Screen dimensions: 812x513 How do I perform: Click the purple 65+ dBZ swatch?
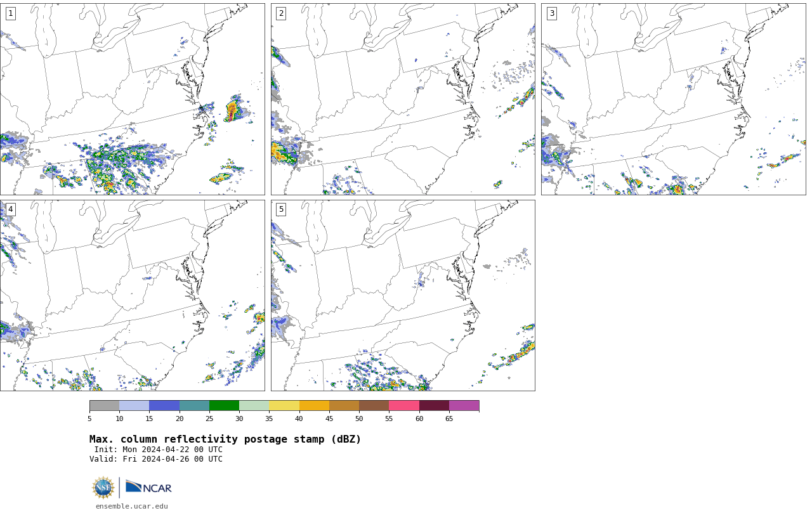coord(464,406)
